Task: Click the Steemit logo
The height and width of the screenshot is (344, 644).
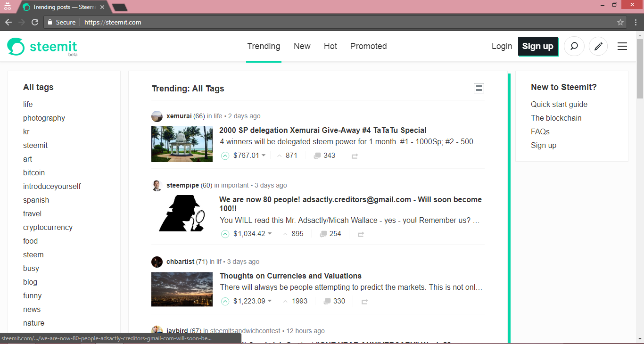Action: point(42,47)
